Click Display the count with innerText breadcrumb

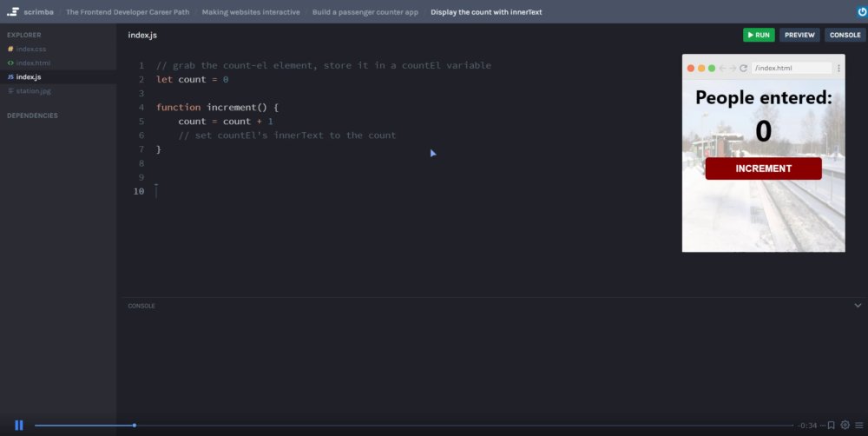486,11
